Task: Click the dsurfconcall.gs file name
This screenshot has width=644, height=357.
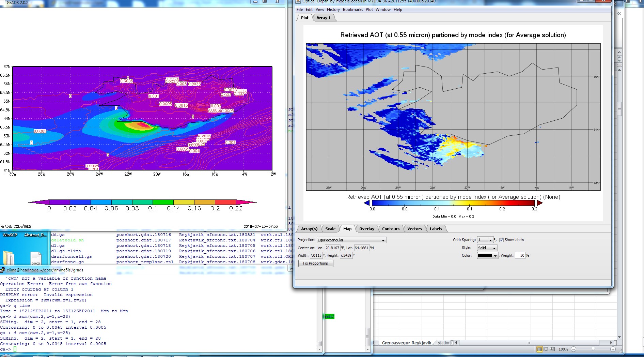Action: click(72, 256)
